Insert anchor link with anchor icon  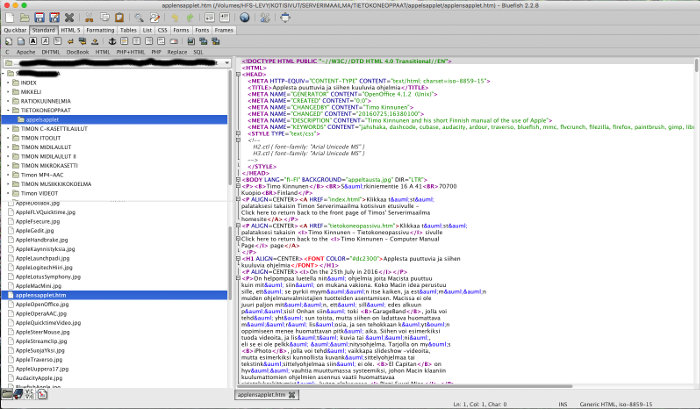(x=112, y=41)
